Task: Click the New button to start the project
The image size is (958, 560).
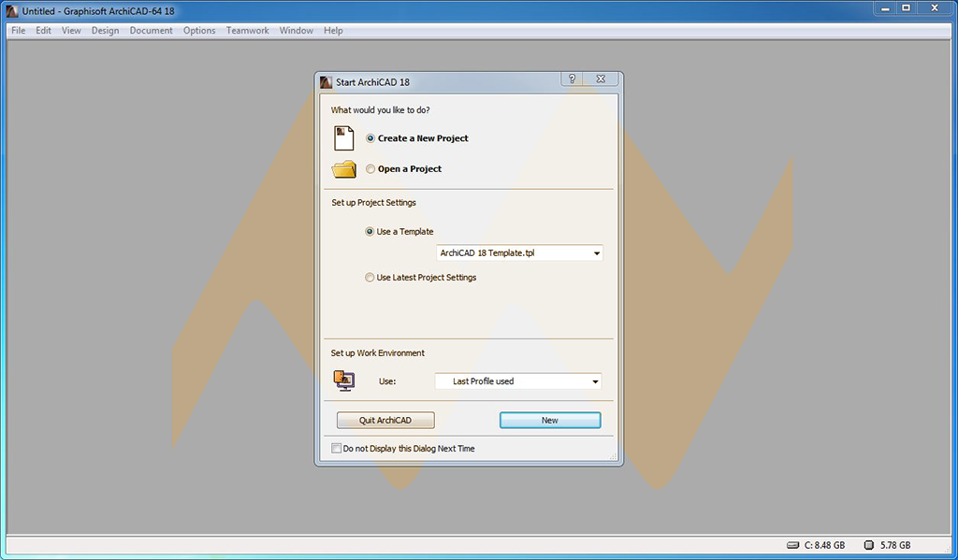Action: 550,420
